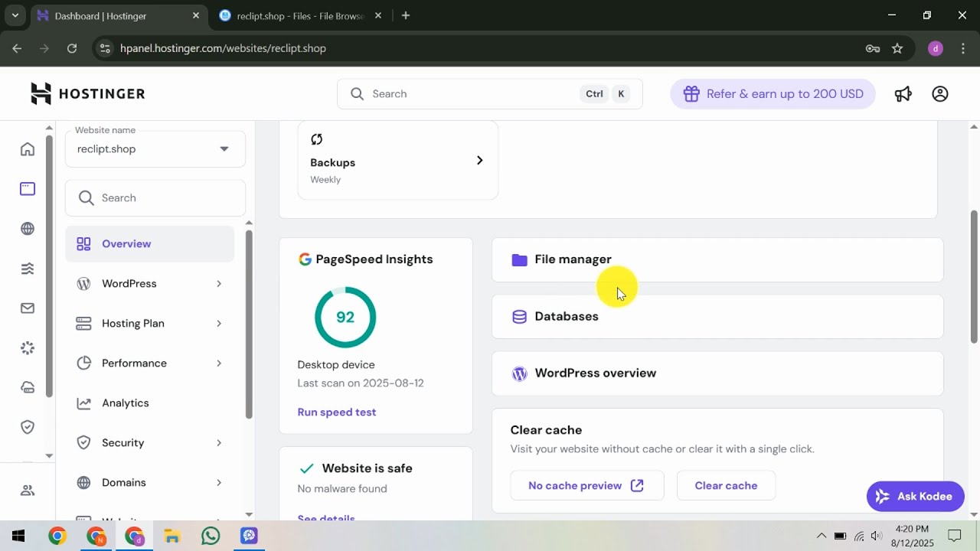
Task: Open the shield checkmark icon in left rail
Action: point(28,427)
